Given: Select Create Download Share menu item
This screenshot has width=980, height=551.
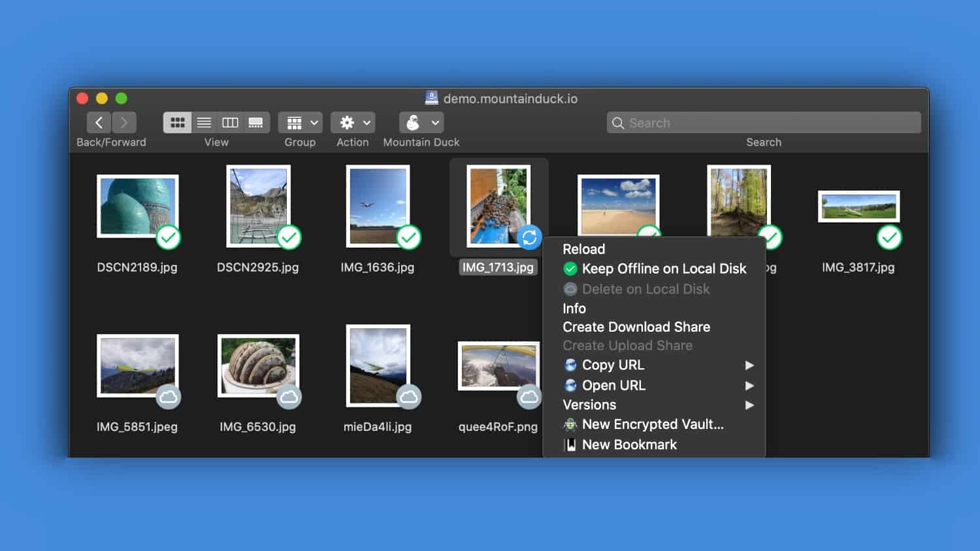Looking at the screenshot, I should tap(636, 327).
